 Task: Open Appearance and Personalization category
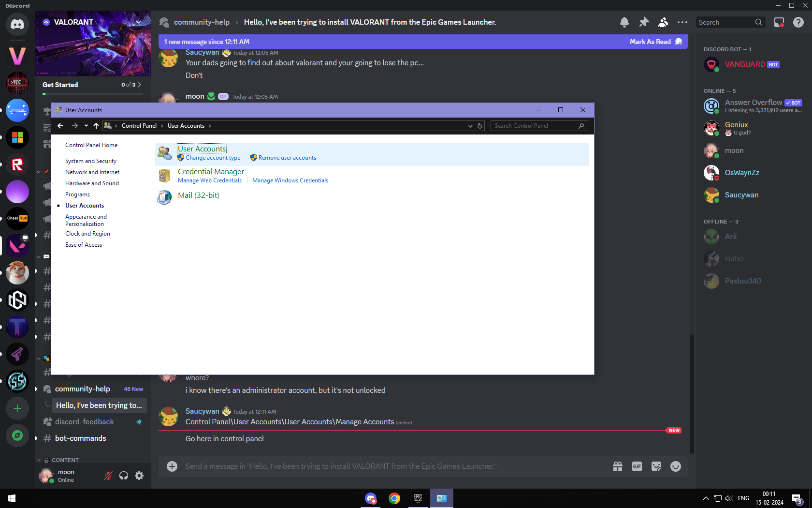click(x=86, y=220)
